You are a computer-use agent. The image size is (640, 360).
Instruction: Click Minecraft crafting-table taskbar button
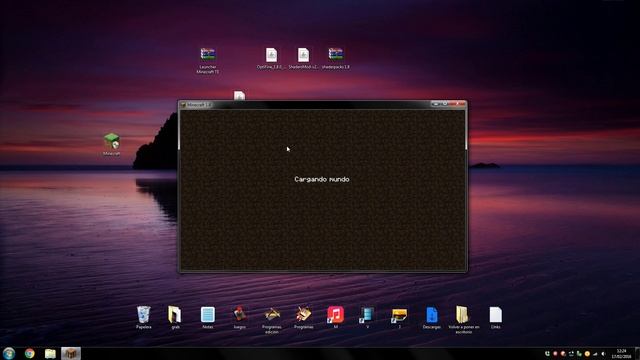coord(71,353)
